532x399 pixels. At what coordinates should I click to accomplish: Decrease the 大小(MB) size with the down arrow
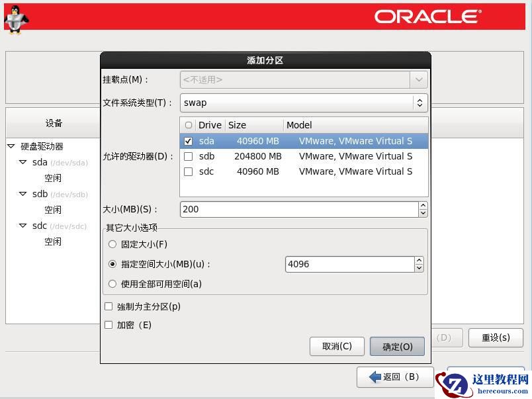tap(423, 213)
